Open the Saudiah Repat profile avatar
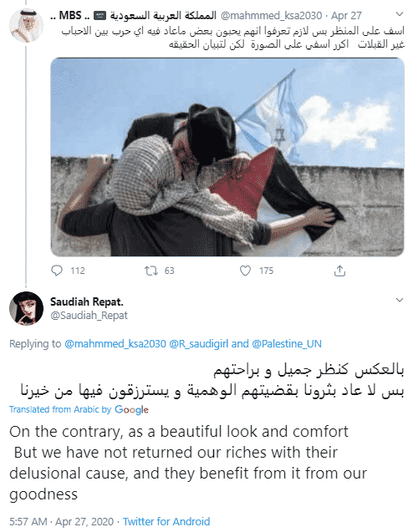Viewport: 413px width, 532px height. pyautogui.click(x=26, y=308)
